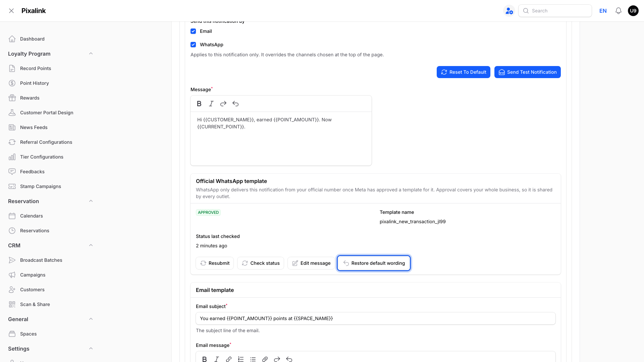The height and width of the screenshot is (362, 644).
Task: Toggle italic in the Message editor
Action: [x=211, y=104]
